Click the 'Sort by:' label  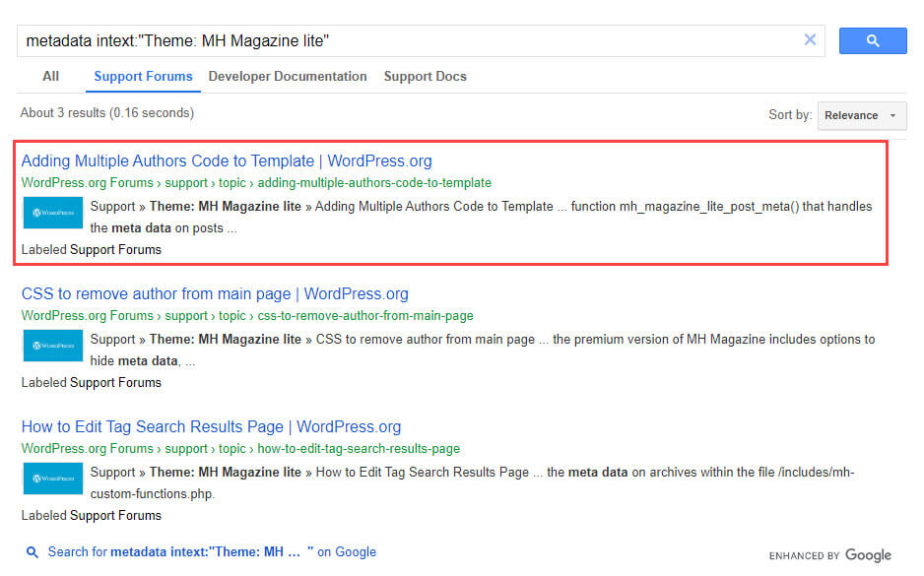click(x=790, y=115)
